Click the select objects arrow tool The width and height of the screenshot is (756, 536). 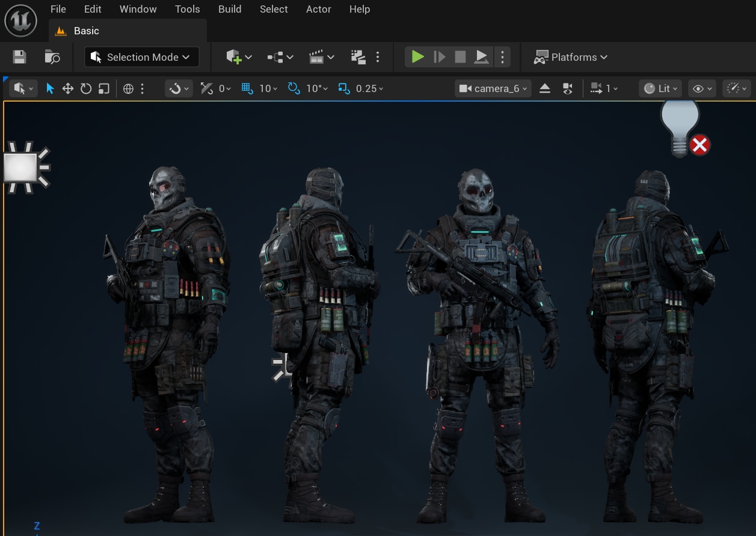tap(50, 88)
